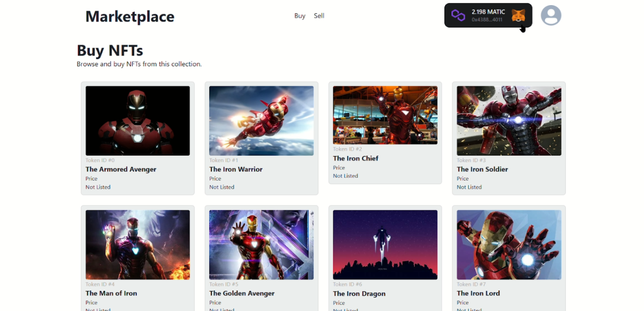Screen dimensions: 644x311
Task: Click The Iron Warrior title
Action: click(236, 169)
